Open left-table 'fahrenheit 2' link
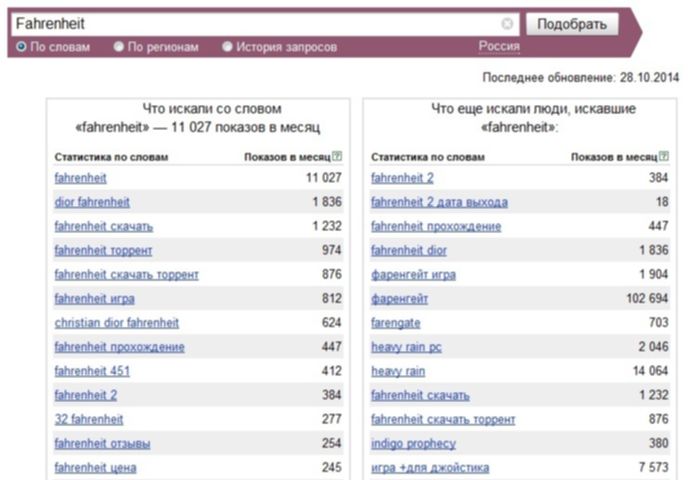688x480 pixels. click(86, 395)
